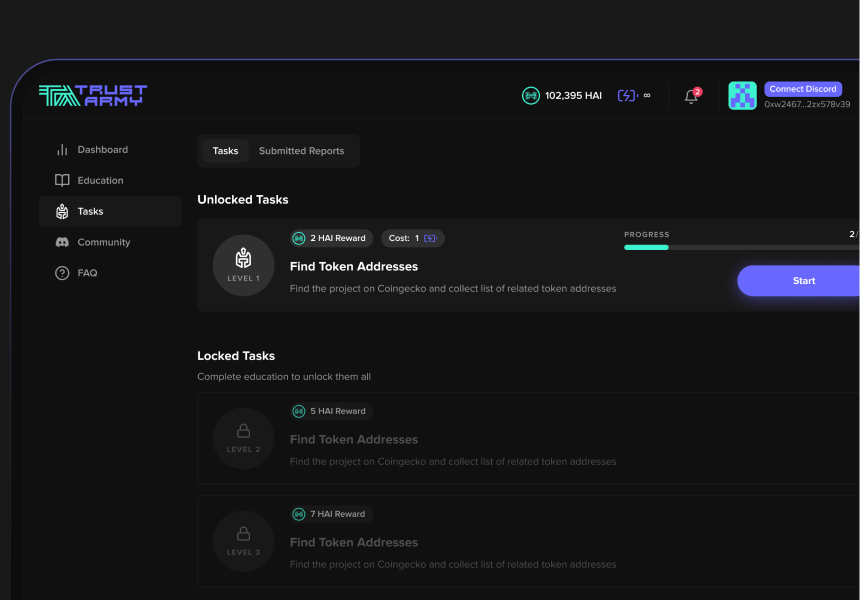860x600 pixels.
Task: Click the coin icon in 7 HAI Reward
Action: [x=299, y=514]
